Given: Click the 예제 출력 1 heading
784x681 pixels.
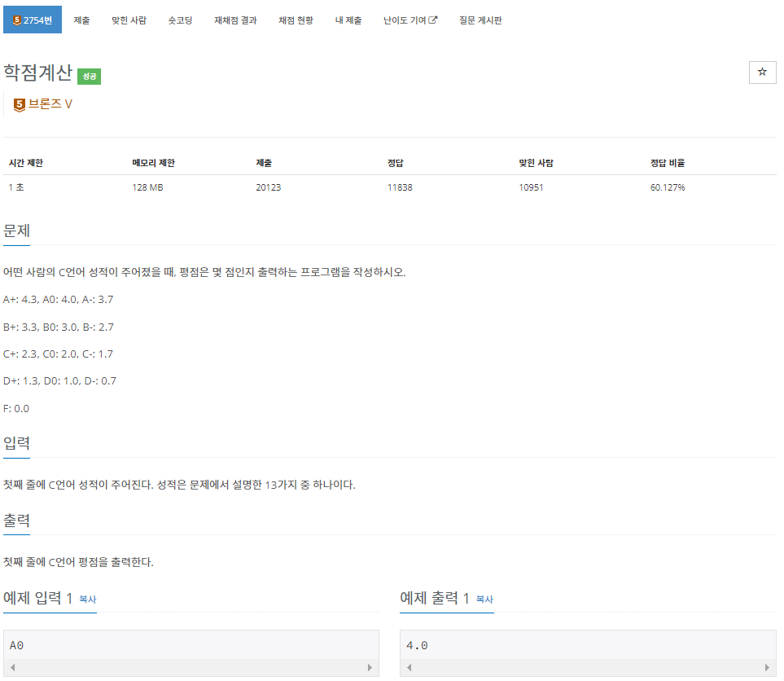Looking at the screenshot, I should tap(435, 598).
